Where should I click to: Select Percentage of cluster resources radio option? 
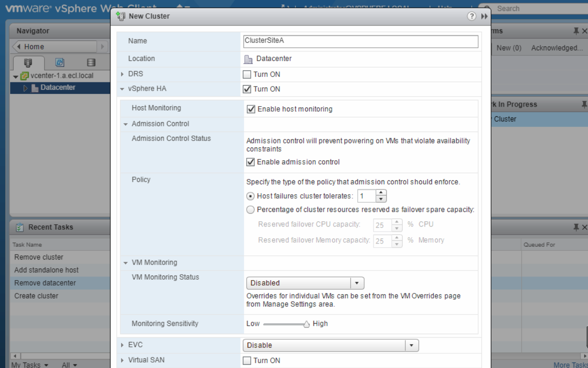point(250,210)
